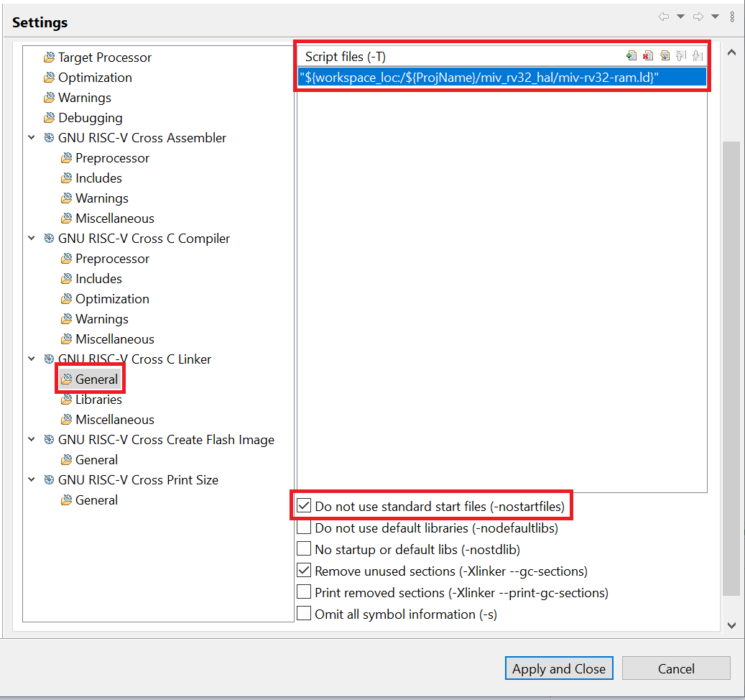Select Includes under Cross Assembler
The width and height of the screenshot is (745, 700).
click(x=98, y=178)
